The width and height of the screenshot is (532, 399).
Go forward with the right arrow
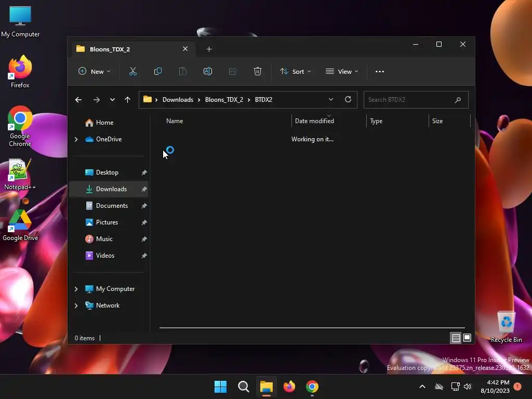pos(96,100)
